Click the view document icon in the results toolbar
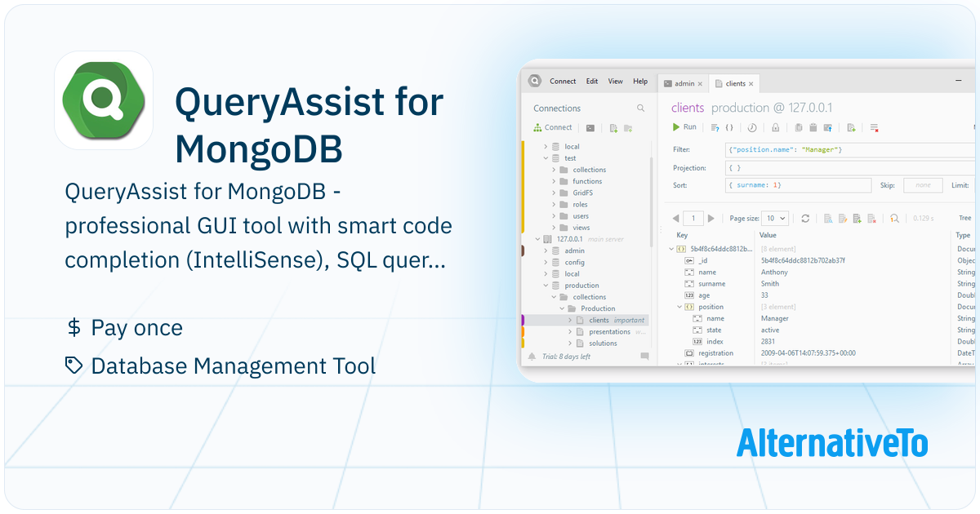 827,219
